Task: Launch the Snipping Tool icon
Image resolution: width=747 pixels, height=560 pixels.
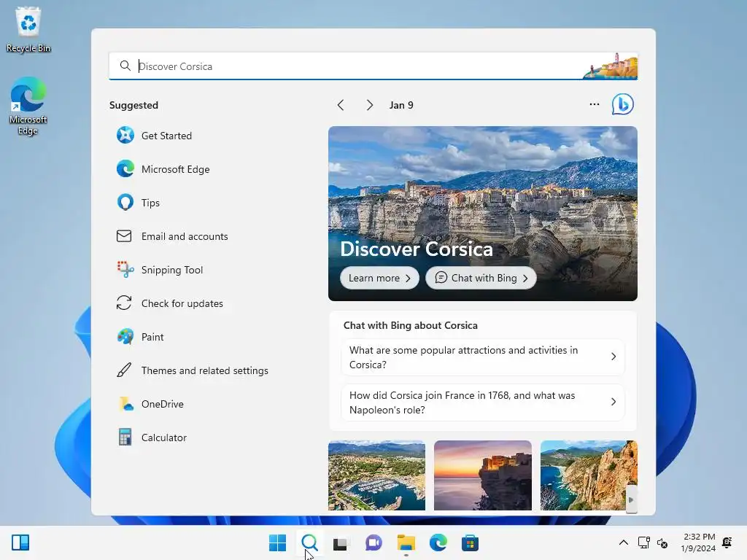Action: pyautogui.click(x=125, y=270)
